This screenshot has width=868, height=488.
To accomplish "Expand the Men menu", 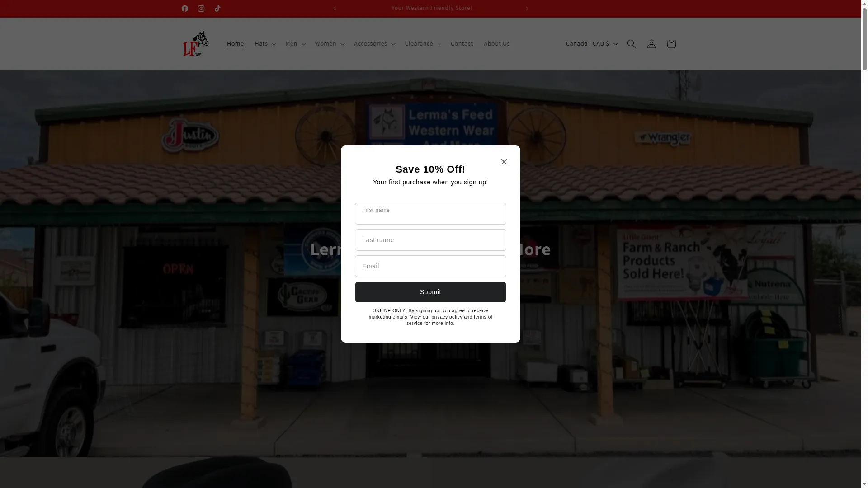I will tap(296, 44).
